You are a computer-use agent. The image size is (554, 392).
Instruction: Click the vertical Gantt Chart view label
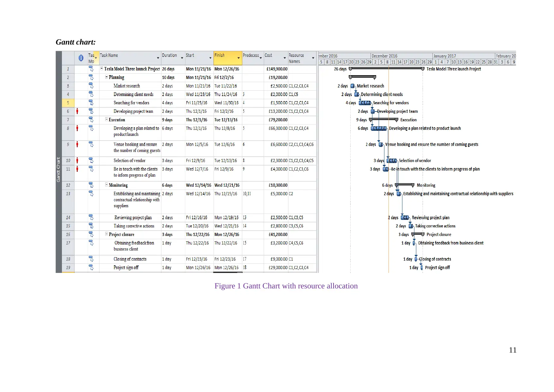click(x=58, y=170)
